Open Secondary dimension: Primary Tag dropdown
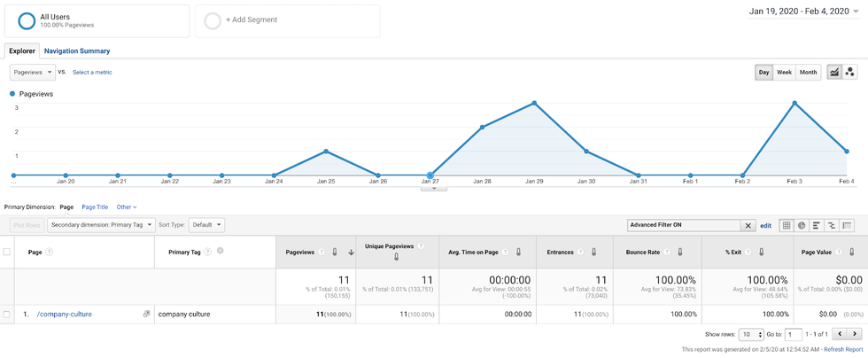868x358 pixels. pyautogui.click(x=101, y=225)
